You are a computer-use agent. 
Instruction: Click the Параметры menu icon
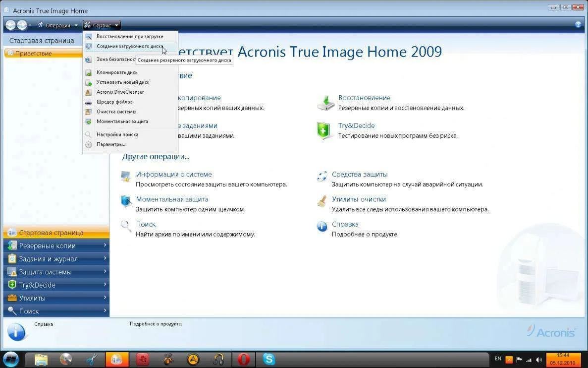click(x=89, y=145)
